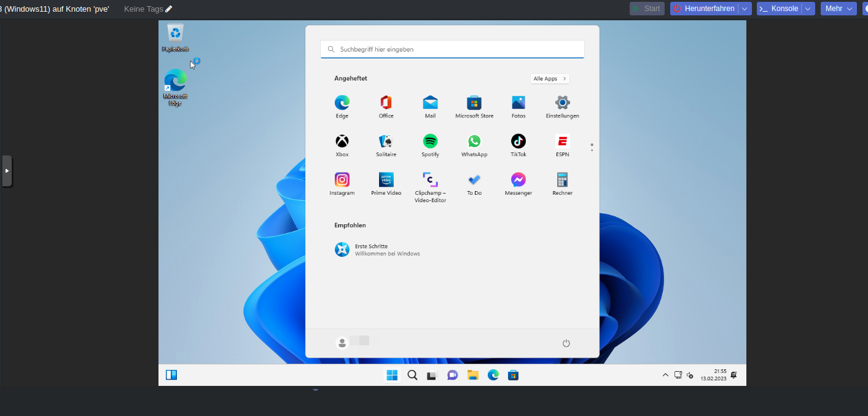Open Einstellungen from the Start menu
This screenshot has height=416, width=868.
click(563, 107)
